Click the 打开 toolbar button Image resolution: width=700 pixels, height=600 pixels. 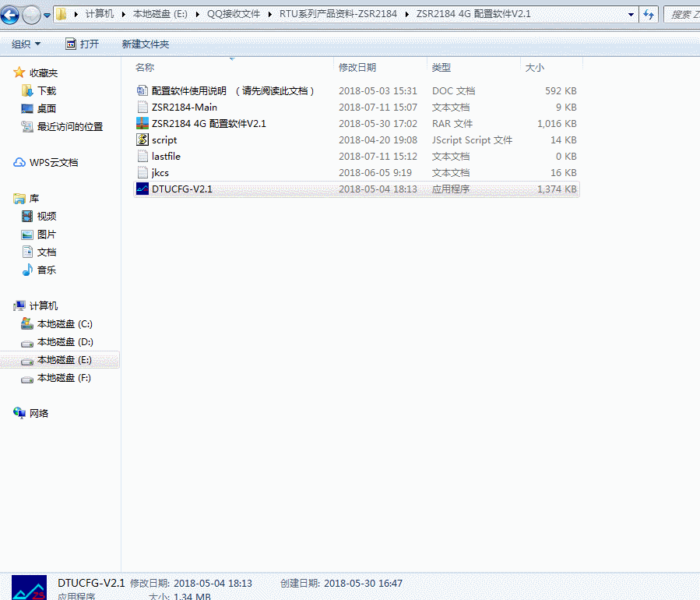click(83, 44)
